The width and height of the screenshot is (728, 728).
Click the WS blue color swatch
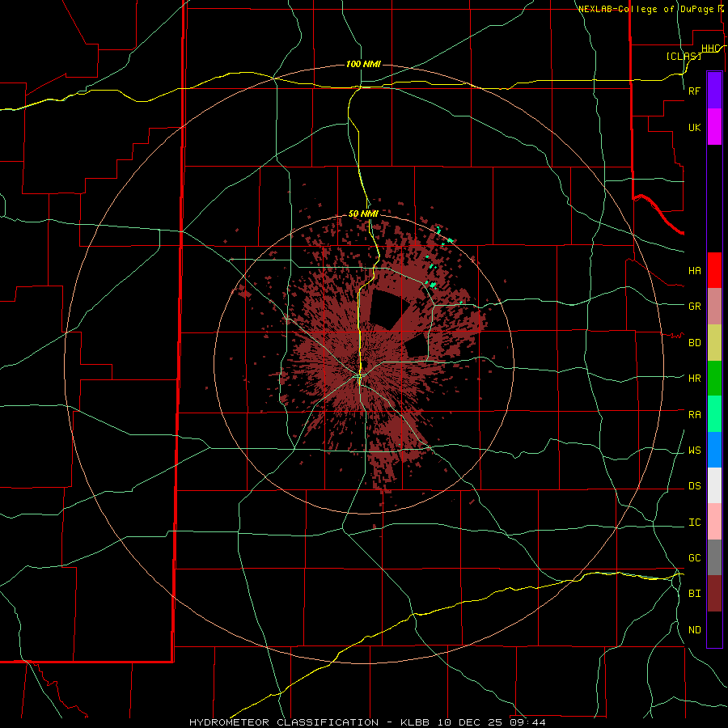click(x=714, y=450)
